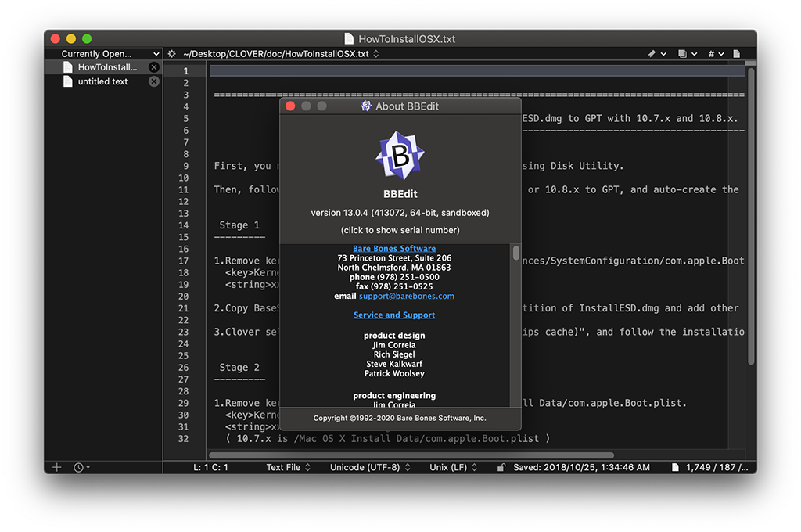
Task: Zoom the main BBEdit window with green button
Action: (x=87, y=39)
